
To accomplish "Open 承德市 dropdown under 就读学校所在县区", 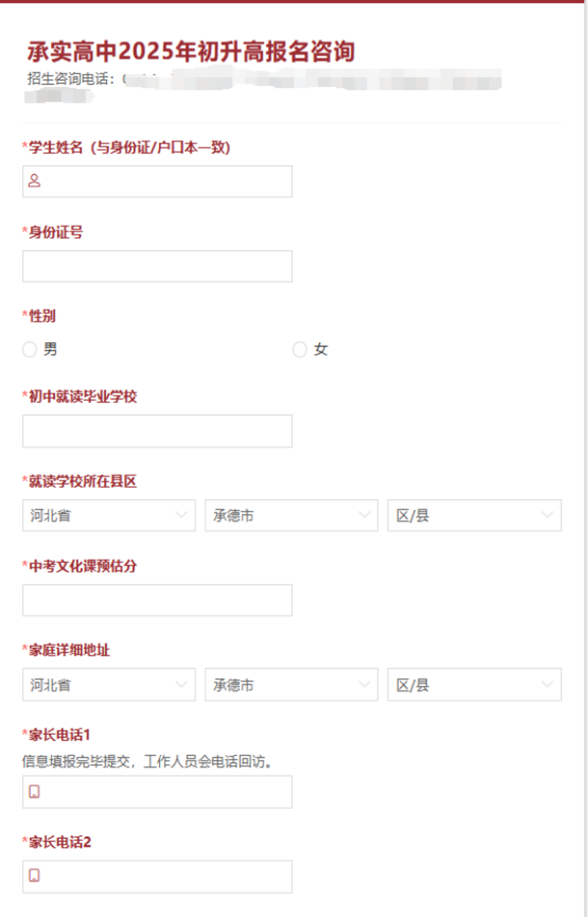I will [x=291, y=516].
